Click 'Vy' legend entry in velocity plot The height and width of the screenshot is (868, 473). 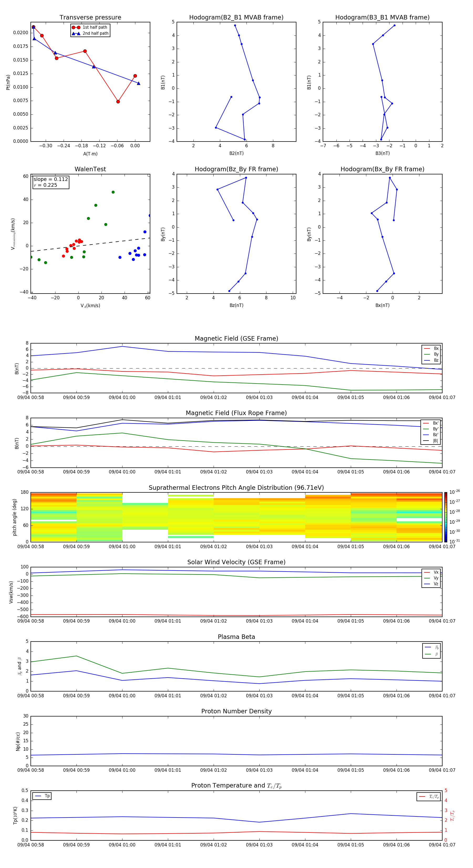431,578
